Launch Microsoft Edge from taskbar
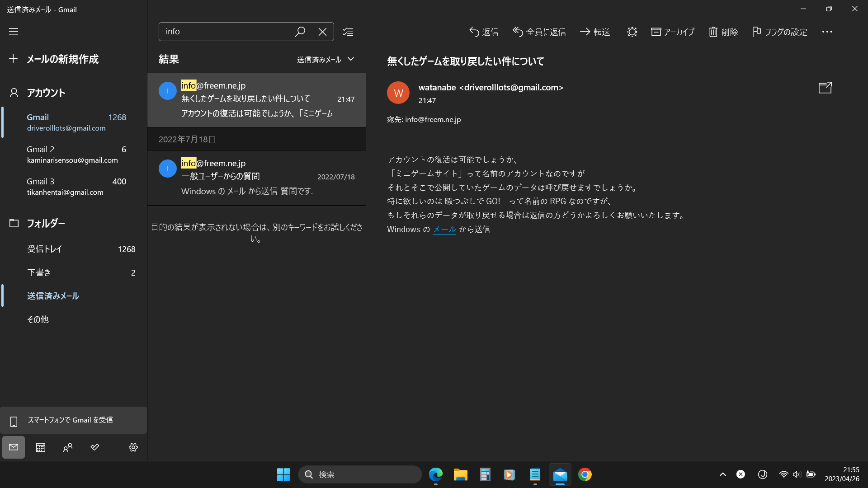868x488 pixels. (x=436, y=474)
